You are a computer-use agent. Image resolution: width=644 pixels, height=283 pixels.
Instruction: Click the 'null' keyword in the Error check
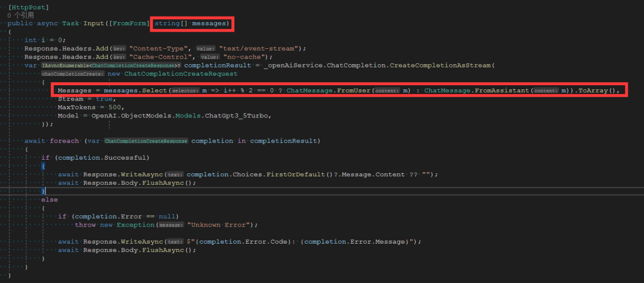(x=167, y=216)
